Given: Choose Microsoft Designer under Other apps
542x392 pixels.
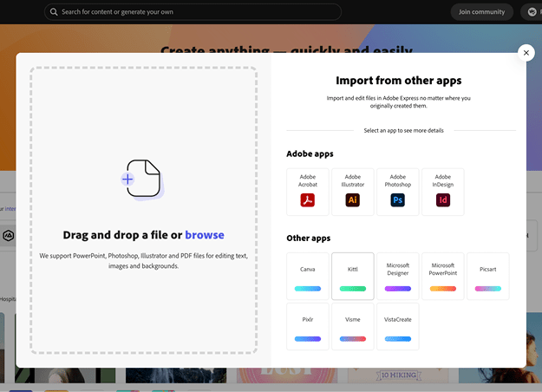Looking at the screenshot, I should coord(398,276).
